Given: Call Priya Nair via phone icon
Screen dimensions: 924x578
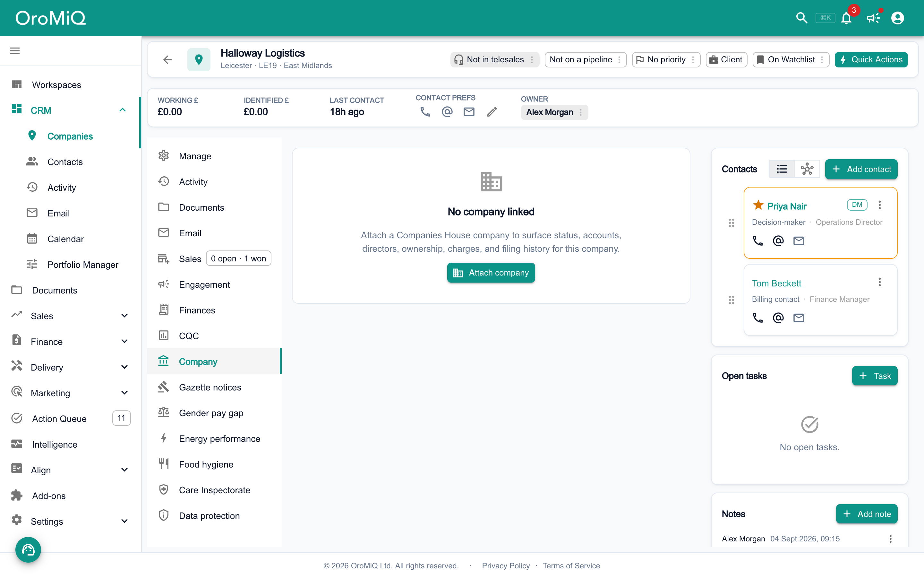Looking at the screenshot, I should (x=757, y=241).
